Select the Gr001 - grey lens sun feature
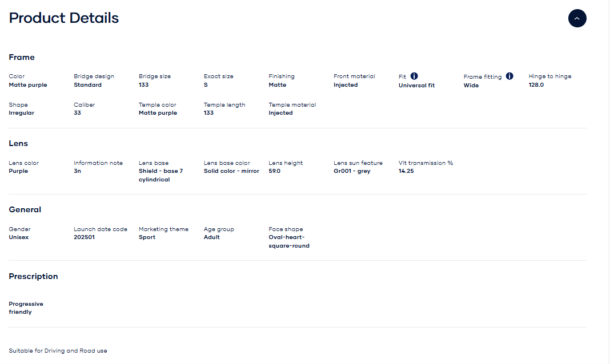 (x=352, y=171)
